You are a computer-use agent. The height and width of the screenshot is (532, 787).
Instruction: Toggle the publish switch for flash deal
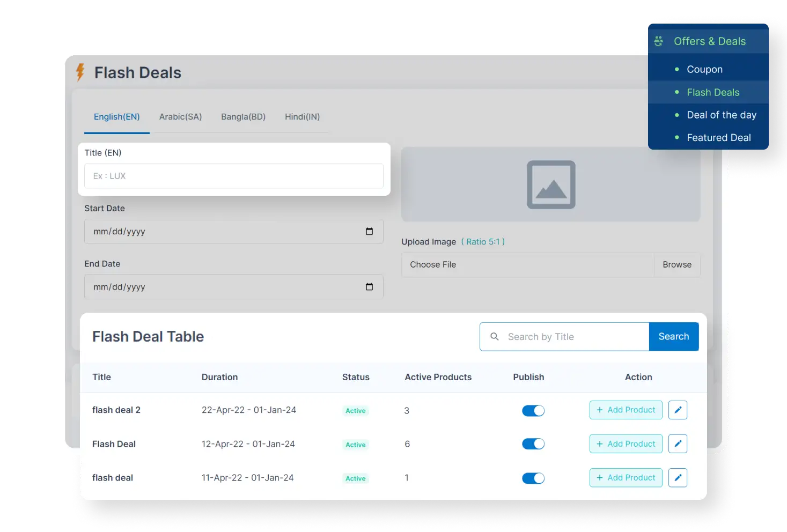533,477
